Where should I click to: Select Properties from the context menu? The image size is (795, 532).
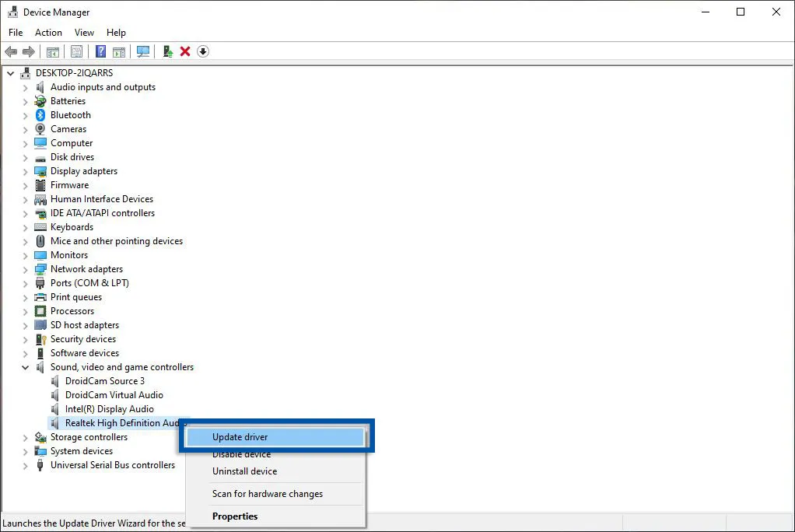[235, 516]
